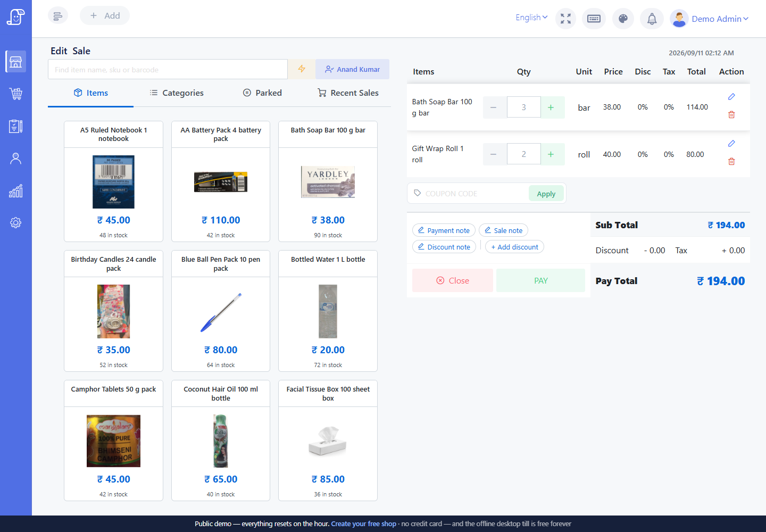766x532 pixels.
Task: Add A5 Ruled Notebook product card
Action: pos(113,181)
